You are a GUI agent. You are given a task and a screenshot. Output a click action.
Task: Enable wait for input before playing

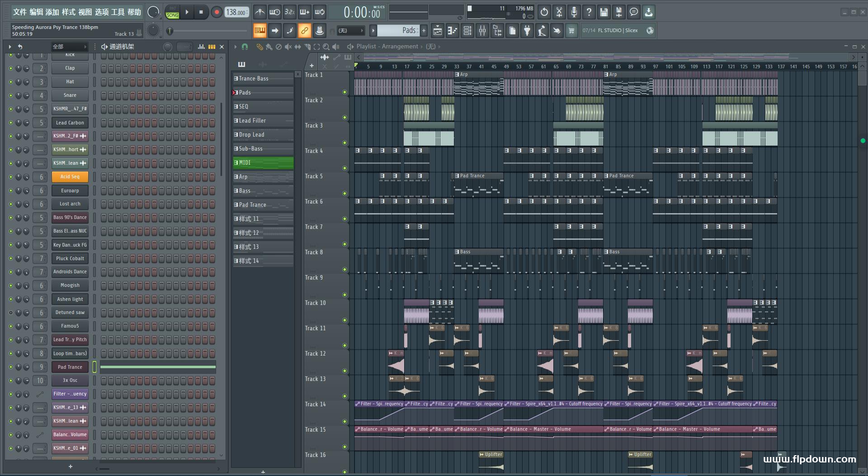click(274, 12)
